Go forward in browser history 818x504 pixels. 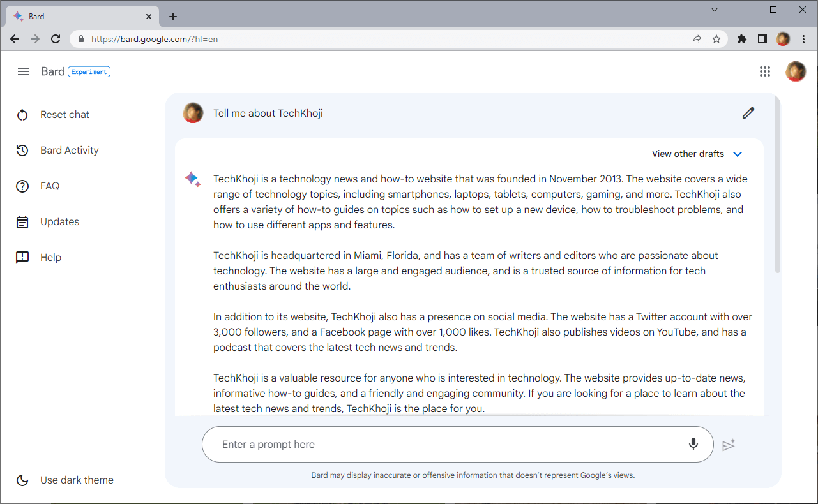(x=35, y=39)
